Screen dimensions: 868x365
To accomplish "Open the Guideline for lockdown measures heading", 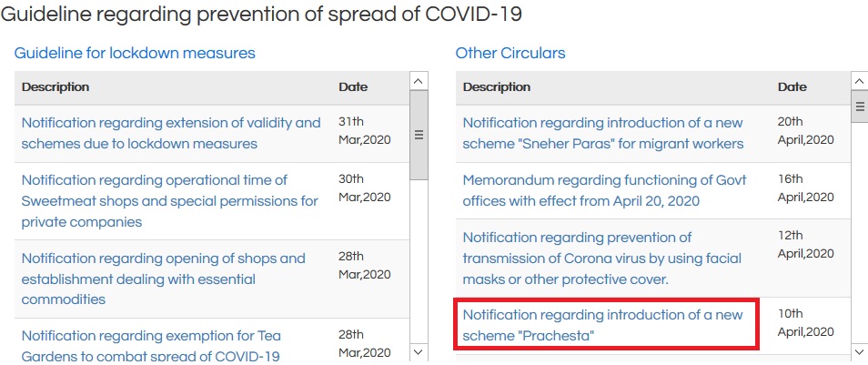I will [x=135, y=53].
